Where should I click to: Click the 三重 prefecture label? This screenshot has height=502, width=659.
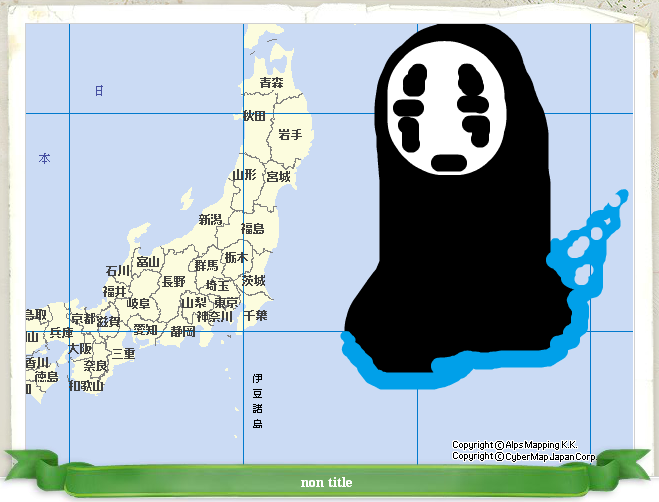[124, 354]
